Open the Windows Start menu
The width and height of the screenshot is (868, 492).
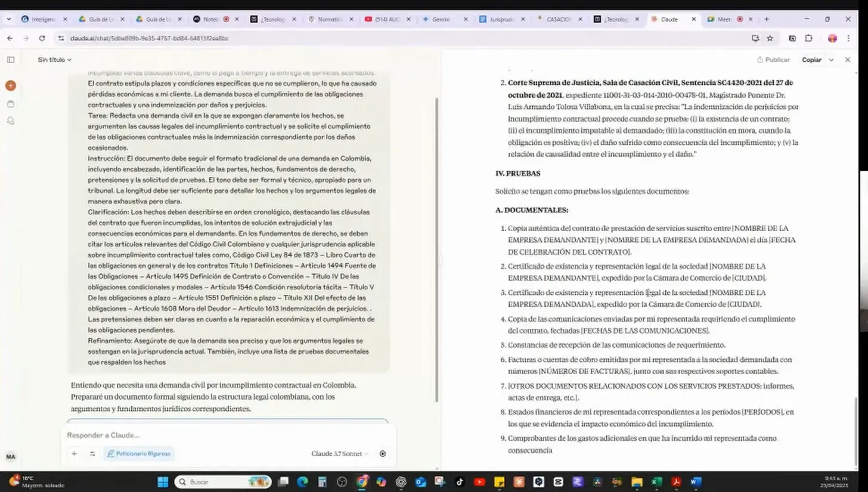[163, 482]
